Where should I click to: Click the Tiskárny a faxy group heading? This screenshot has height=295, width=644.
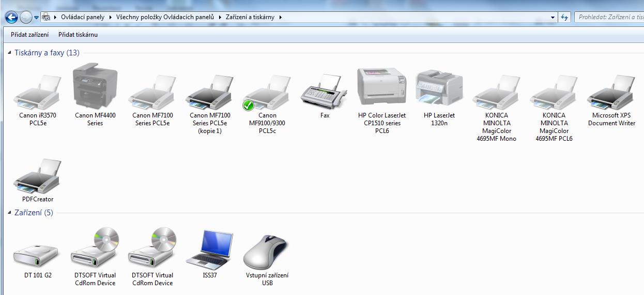click(47, 53)
